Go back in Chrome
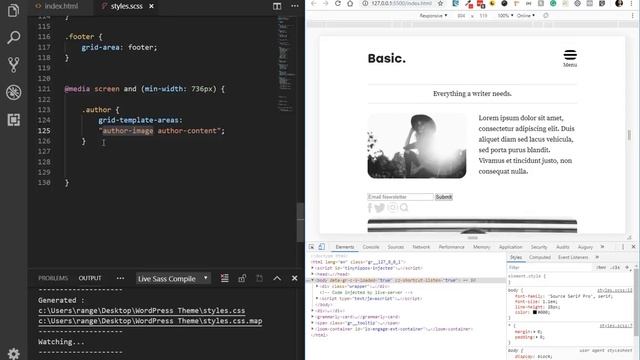The height and width of the screenshot is (360, 640). (313, 3)
